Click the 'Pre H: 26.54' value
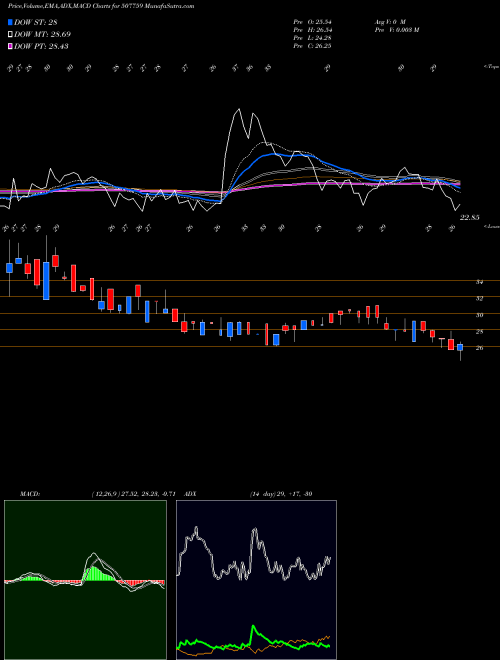 [312, 29]
